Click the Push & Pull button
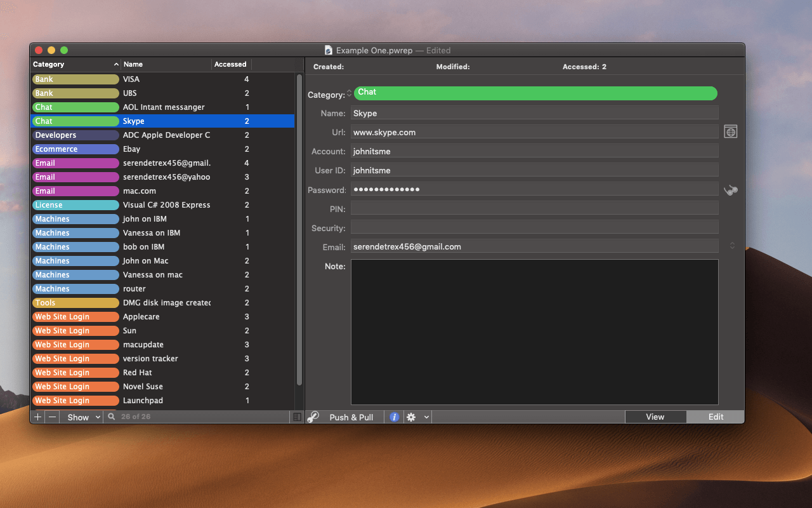 (351, 417)
